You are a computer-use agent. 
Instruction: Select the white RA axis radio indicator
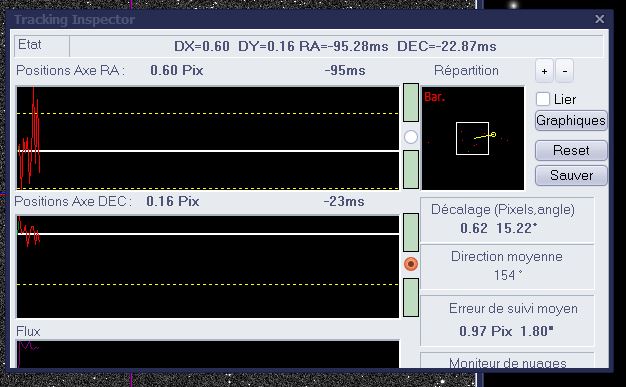411,137
